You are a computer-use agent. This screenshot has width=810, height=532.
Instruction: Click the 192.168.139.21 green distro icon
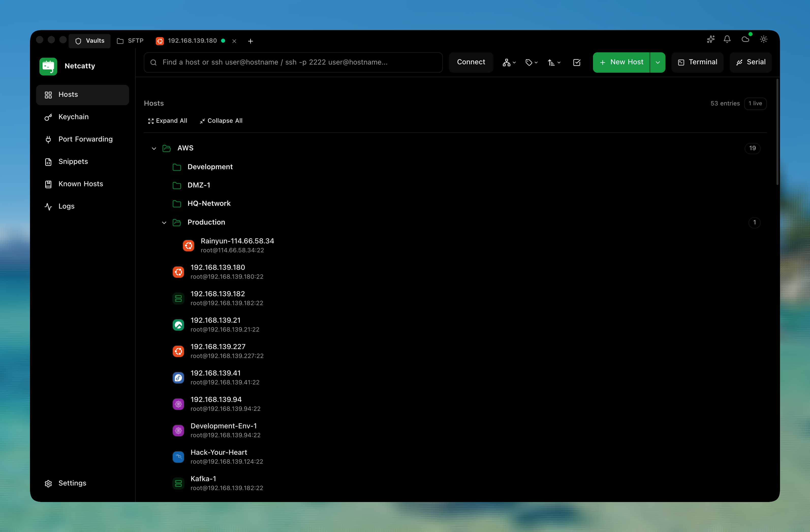[178, 325]
